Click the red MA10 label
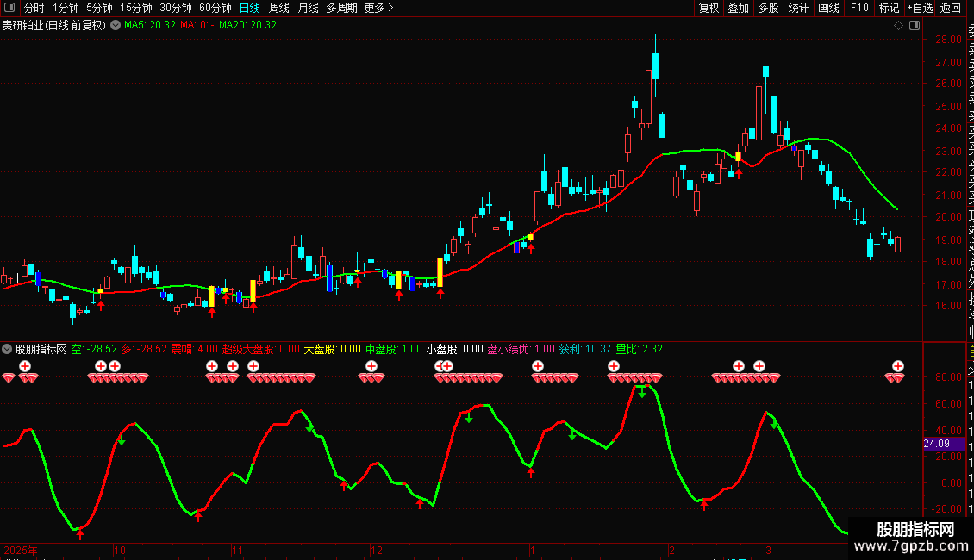Screen dimensions: 974x560 coord(197,26)
